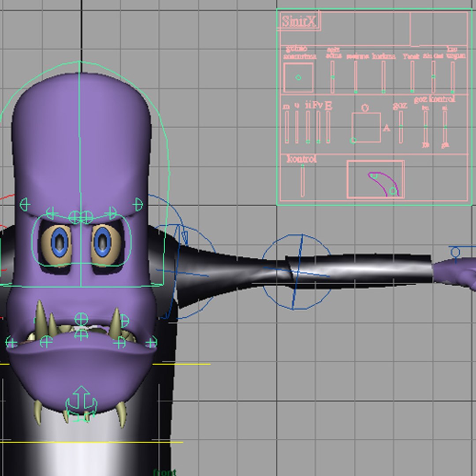This screenshot has height=476, width=476.
Task: Click the front view label at the viewport bottom
Action: coord(165,472)
